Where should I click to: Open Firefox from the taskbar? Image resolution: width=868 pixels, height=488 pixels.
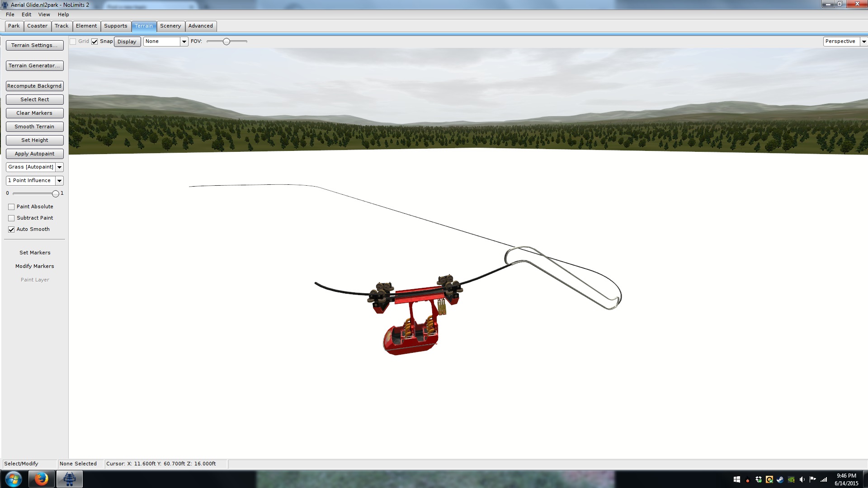42,479
